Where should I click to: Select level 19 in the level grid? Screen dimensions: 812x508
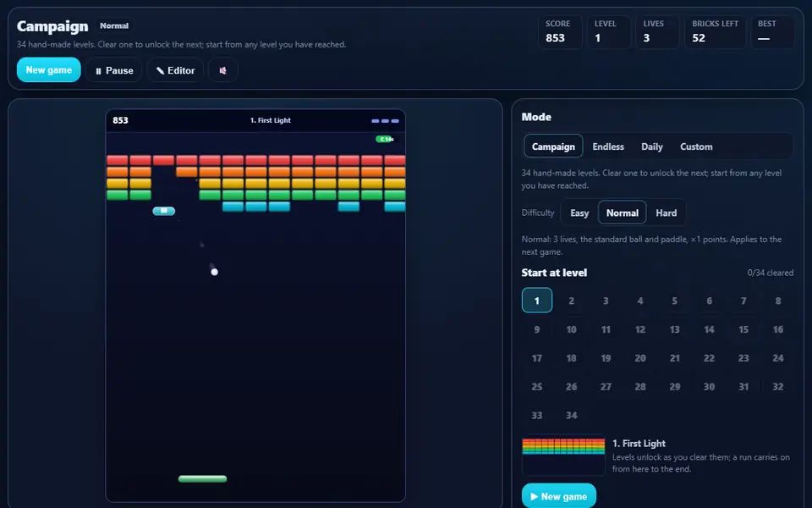(x=606, y=357)
